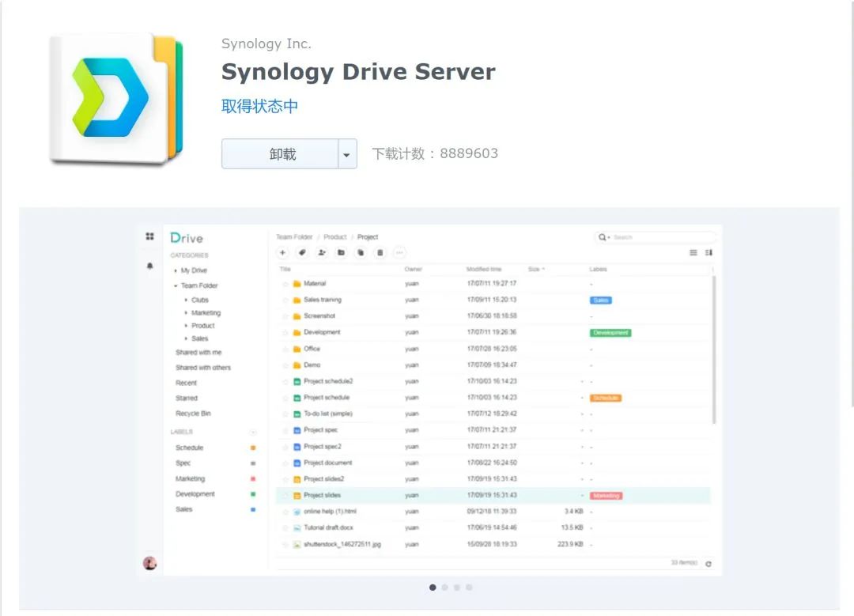Star the Screenshot folder
The image size is (854, 616).
tap(285, 316)
